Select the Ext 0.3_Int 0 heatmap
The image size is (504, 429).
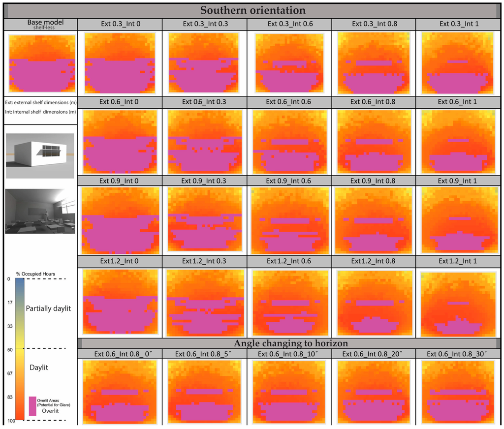click(x=120, y=63)
